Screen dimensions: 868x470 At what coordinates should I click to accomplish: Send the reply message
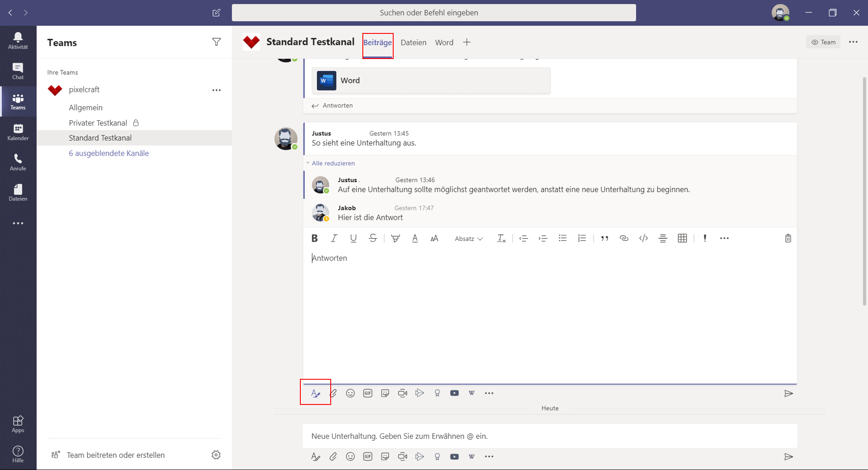pyautogui.click(x=789, y=394)
